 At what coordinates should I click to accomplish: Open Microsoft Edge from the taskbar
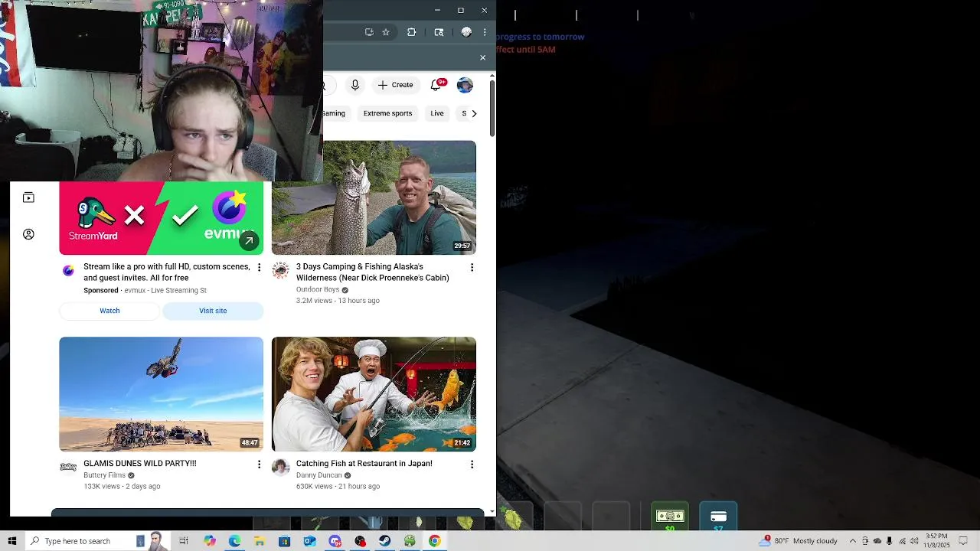tap(234, 541)
